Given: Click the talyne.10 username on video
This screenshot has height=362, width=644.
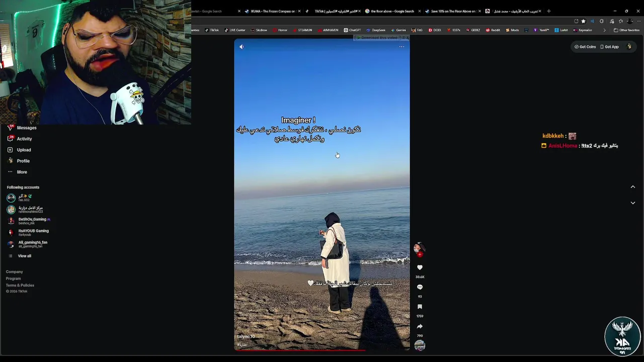Looking at the screenshot, I should (x=246, y=336).
